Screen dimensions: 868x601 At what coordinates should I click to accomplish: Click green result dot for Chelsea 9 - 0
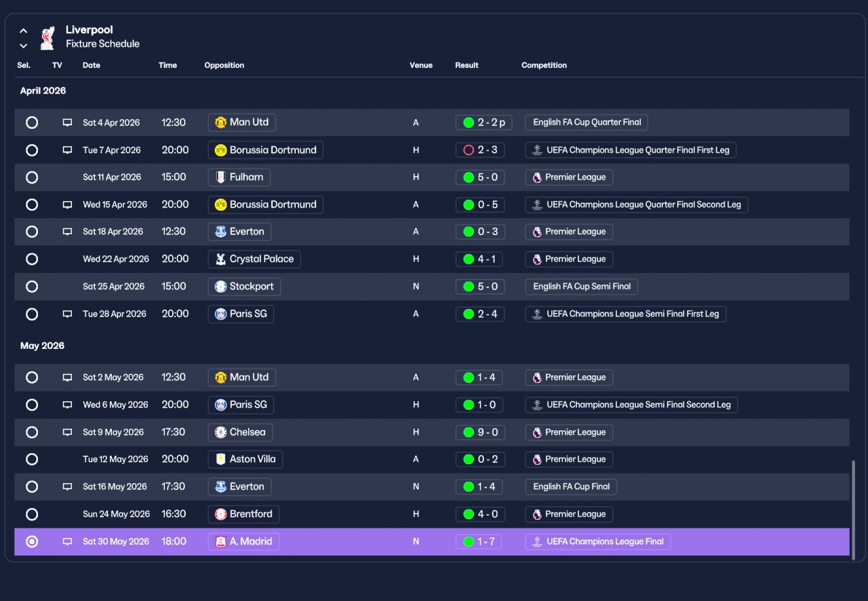[468, 432]
